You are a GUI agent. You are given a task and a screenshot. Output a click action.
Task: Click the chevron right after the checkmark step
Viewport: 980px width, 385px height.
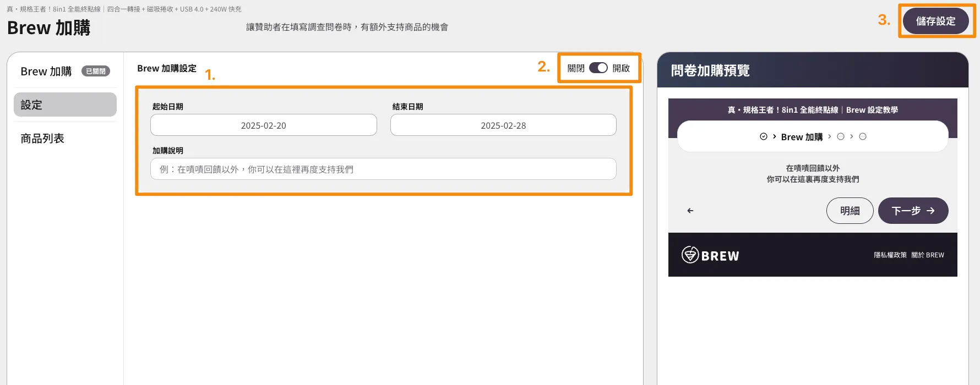click(x=774, y=136)
